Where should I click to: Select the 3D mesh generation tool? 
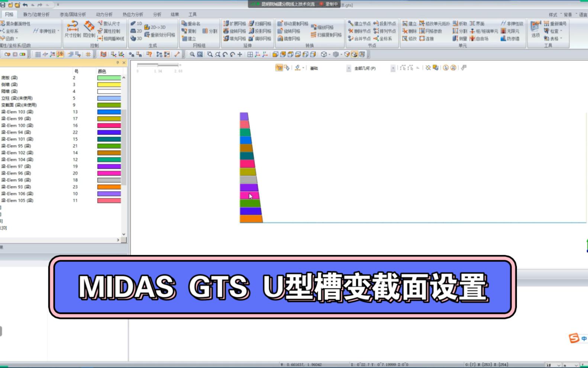[x=136, y=38]
